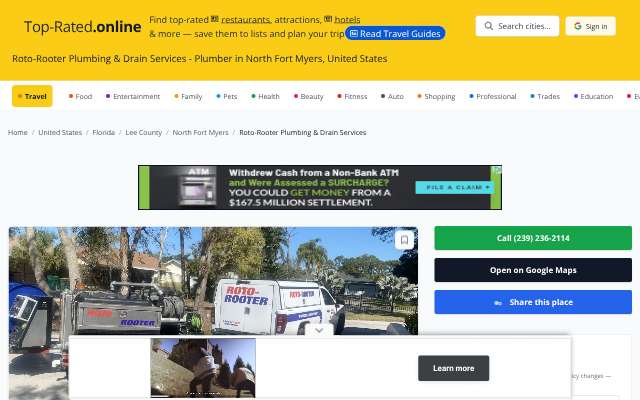Go to Home breadcrumb
Viewport: 640px width, 400px height.
click(18, 132)
